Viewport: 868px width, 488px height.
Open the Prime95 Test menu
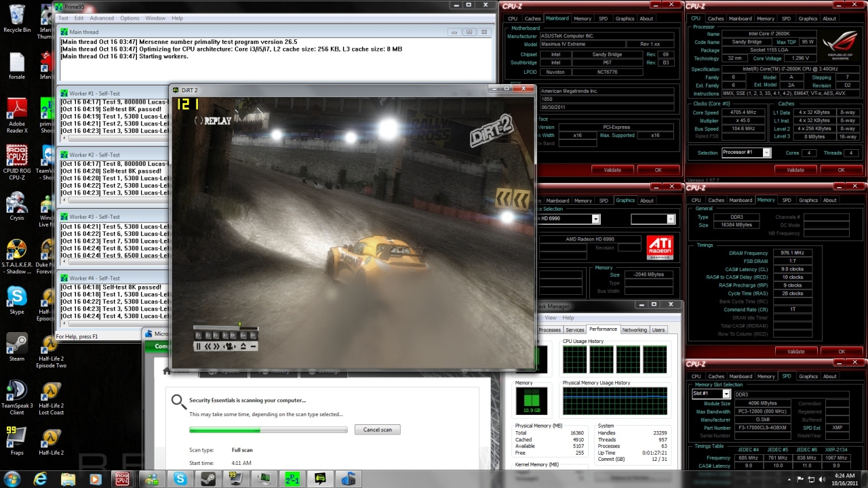pos(63,18)
